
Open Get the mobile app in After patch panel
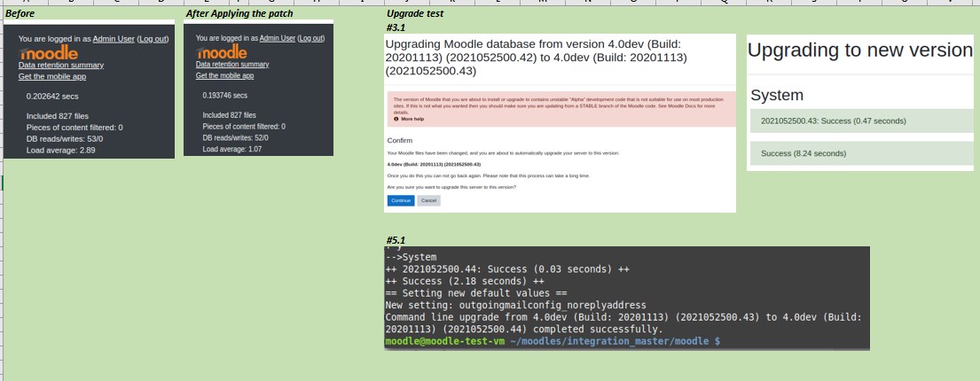[224, 75]
